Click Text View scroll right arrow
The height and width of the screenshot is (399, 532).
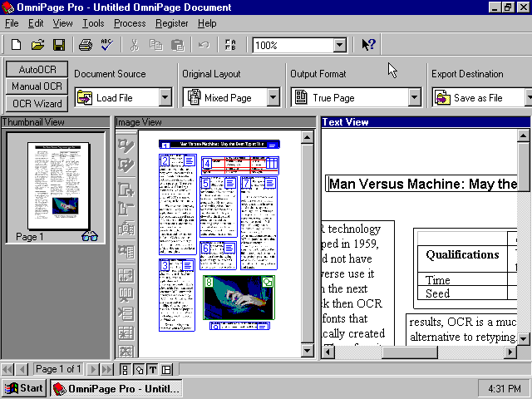point(510,352)
